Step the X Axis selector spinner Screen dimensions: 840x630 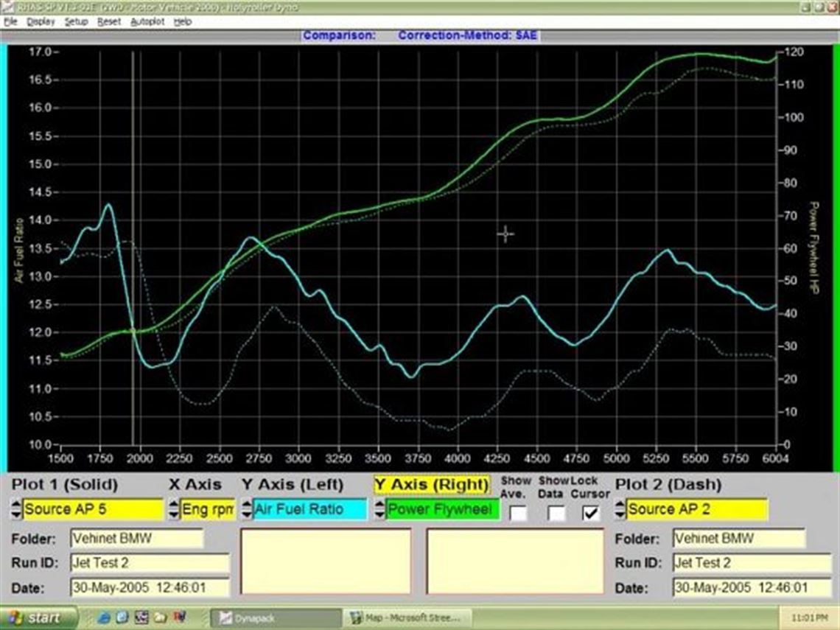pos(174,509)
